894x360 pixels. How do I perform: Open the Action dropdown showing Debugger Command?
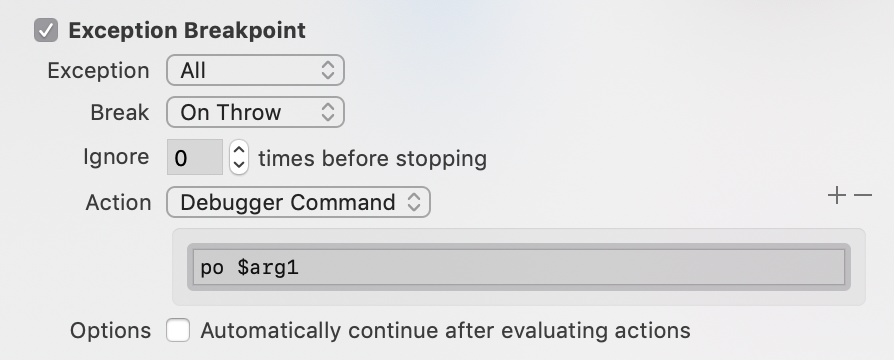(x=298, y=202)
